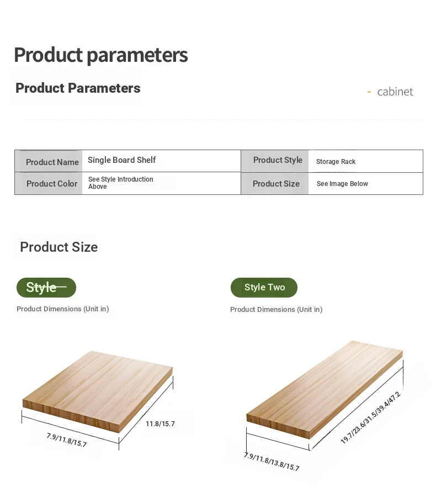Select the 7.9/11.8/15.7 dimension label
Screen dimensions: 436x504
point(67,440)
